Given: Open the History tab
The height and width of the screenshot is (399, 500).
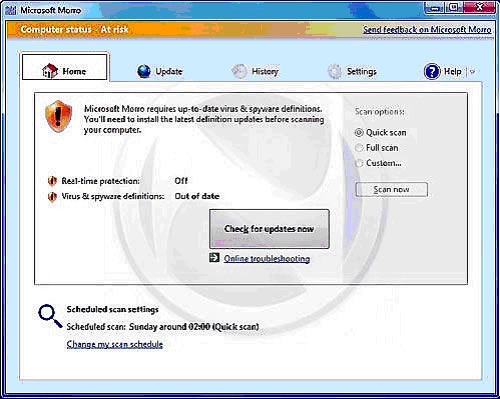Looking at the screenshot, I should pyautogui.click(x=255, y=71).
